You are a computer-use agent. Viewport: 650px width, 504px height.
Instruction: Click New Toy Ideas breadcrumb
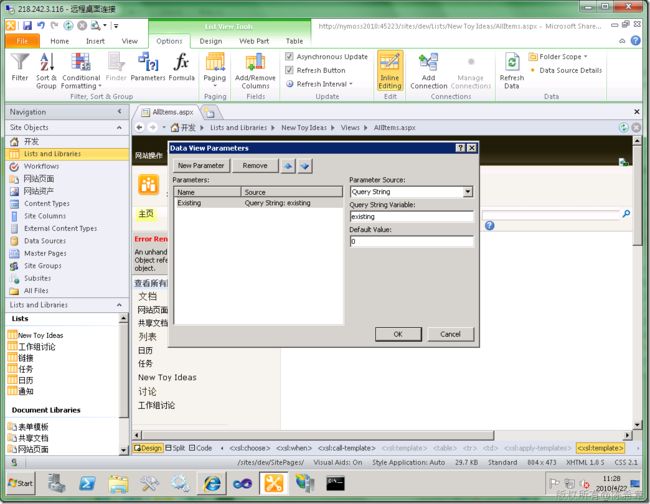click(x=304, y=127)
